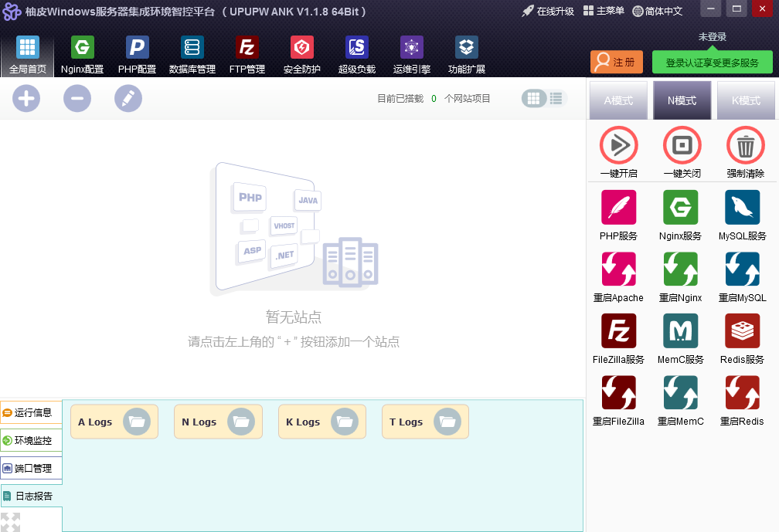Open 运维引擎 operations engine
Viewport: 779px width, 532px height.
click(x=412, y=55)
